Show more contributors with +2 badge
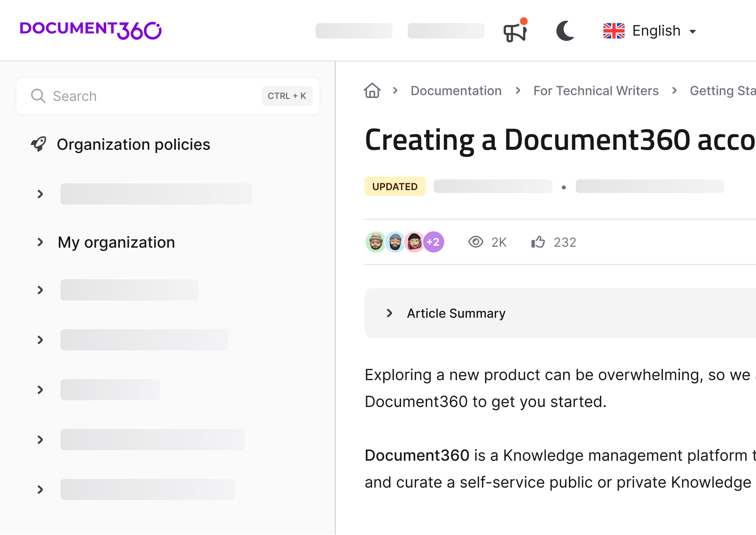Viewport: 756px width, 535px height. pyautogui.click(x=434, y=242)
